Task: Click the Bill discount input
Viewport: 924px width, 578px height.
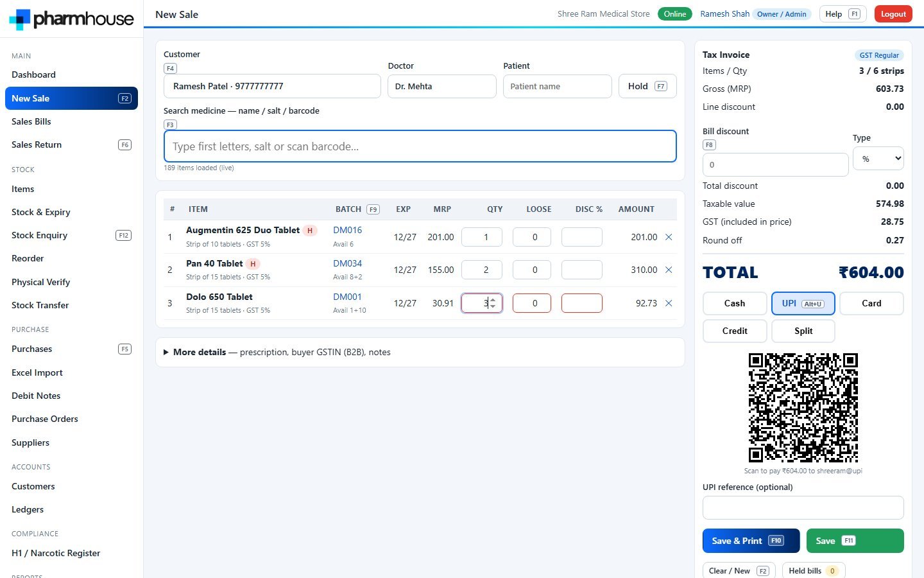Action: pos(775,164)
